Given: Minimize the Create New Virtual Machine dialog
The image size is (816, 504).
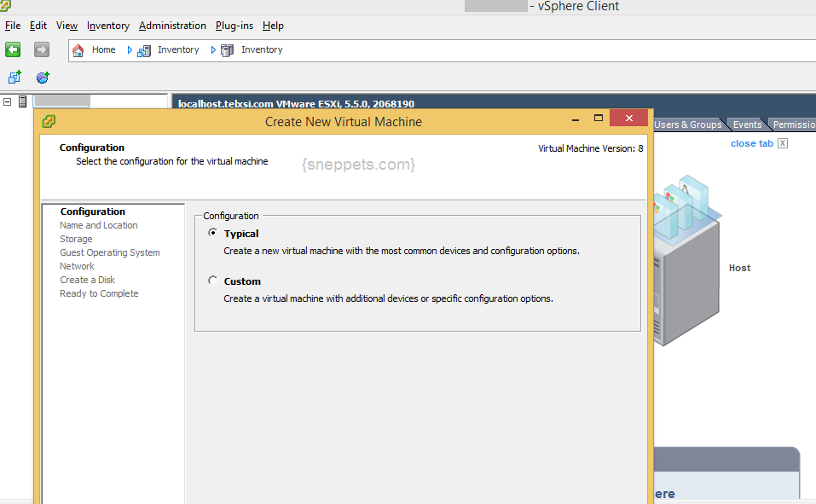Looking at the screenshot, I should click(576, 119).
